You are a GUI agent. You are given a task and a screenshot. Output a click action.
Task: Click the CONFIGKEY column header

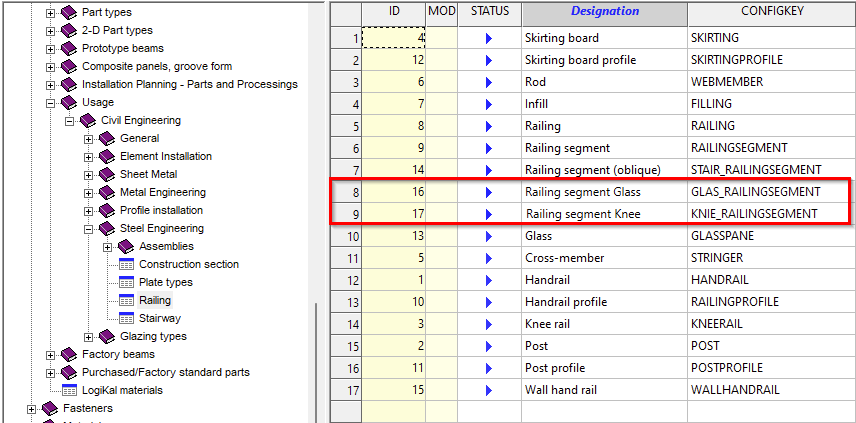771,12
